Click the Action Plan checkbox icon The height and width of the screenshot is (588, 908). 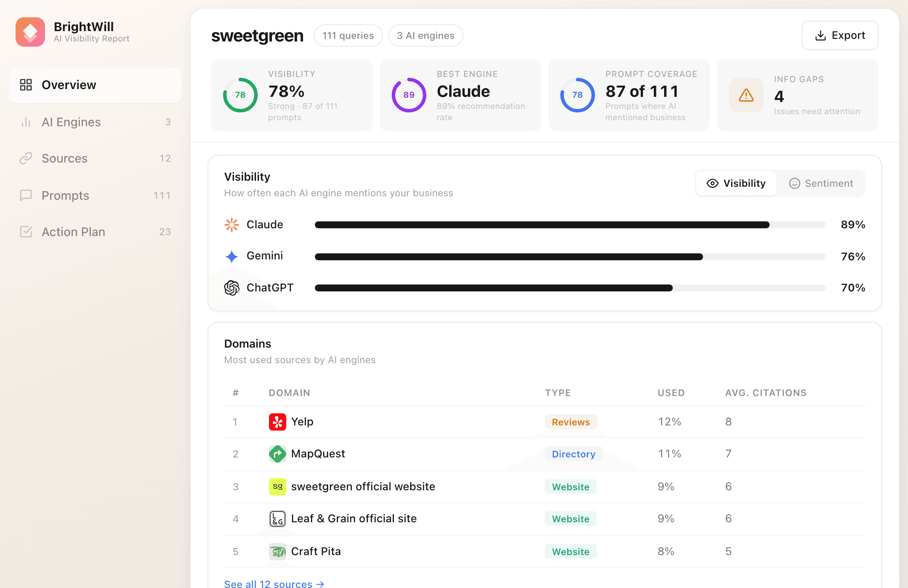point(26,232)
